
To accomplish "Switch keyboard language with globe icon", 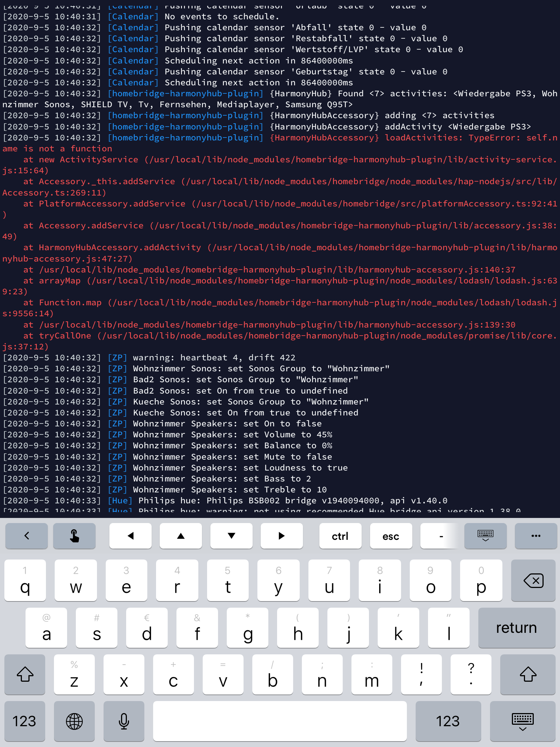I will (x=74, y=721).
